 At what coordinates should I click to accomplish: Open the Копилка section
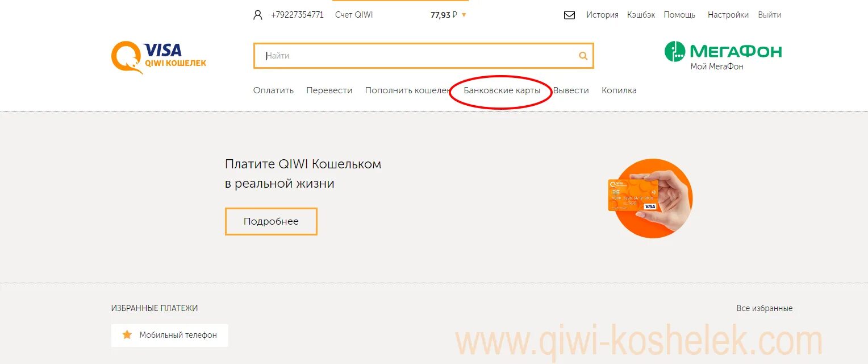(619, 90)
